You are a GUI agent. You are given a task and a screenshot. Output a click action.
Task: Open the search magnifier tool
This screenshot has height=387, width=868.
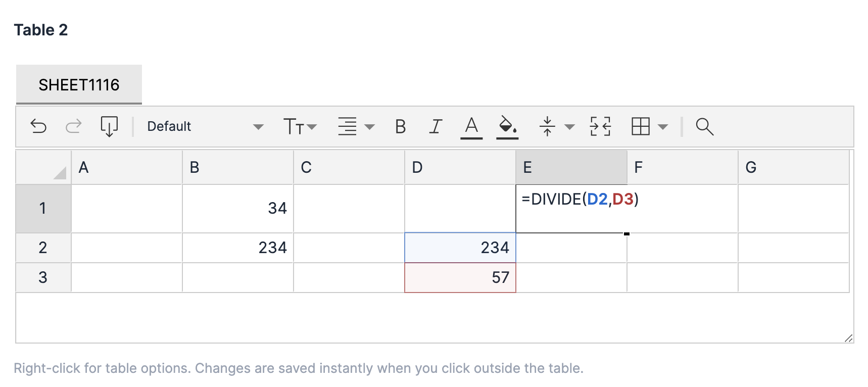point(704,126)
